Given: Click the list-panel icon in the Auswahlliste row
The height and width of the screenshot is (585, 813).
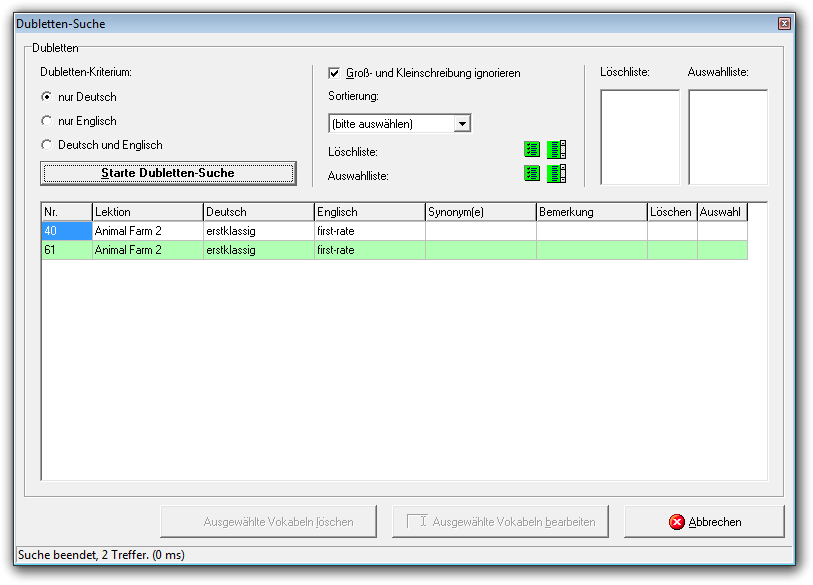Looking at the screenshot, I should click(556, 174).
